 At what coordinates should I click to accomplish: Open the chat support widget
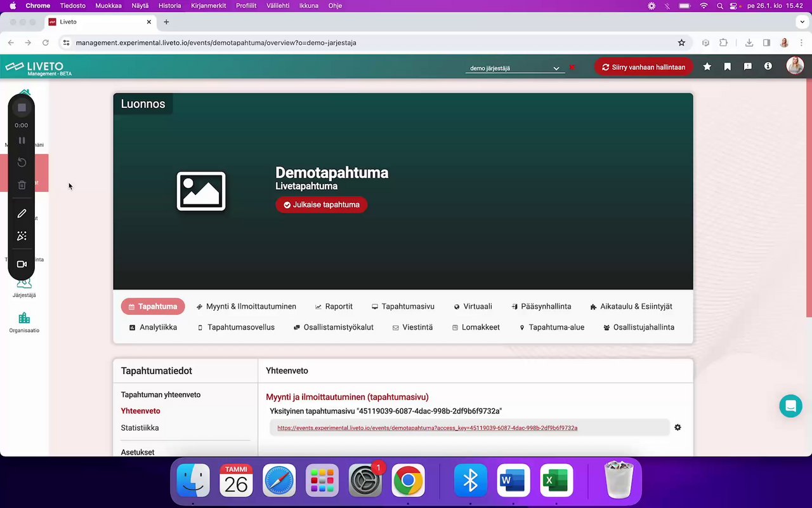coord(790,406)
